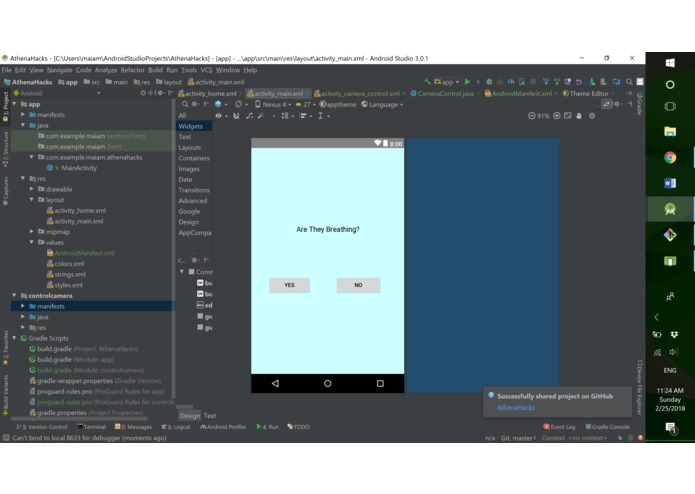Screen dimensions: 695x494
Task: Collapse the controlcamera module node
Action: pos(14,295)
